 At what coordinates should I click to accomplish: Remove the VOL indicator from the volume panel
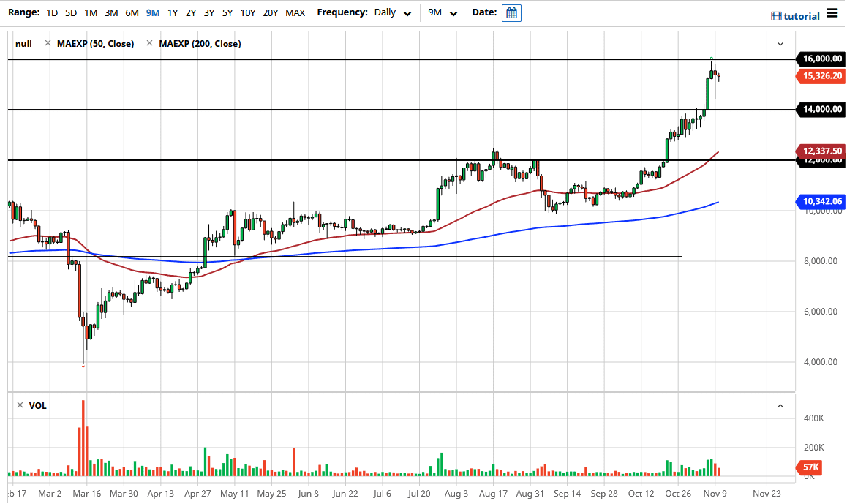(x=21, y=406)
